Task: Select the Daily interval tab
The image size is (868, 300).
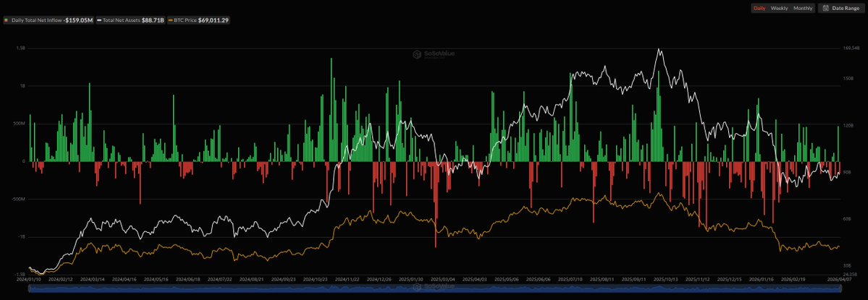Action: (x=759, y=8)
